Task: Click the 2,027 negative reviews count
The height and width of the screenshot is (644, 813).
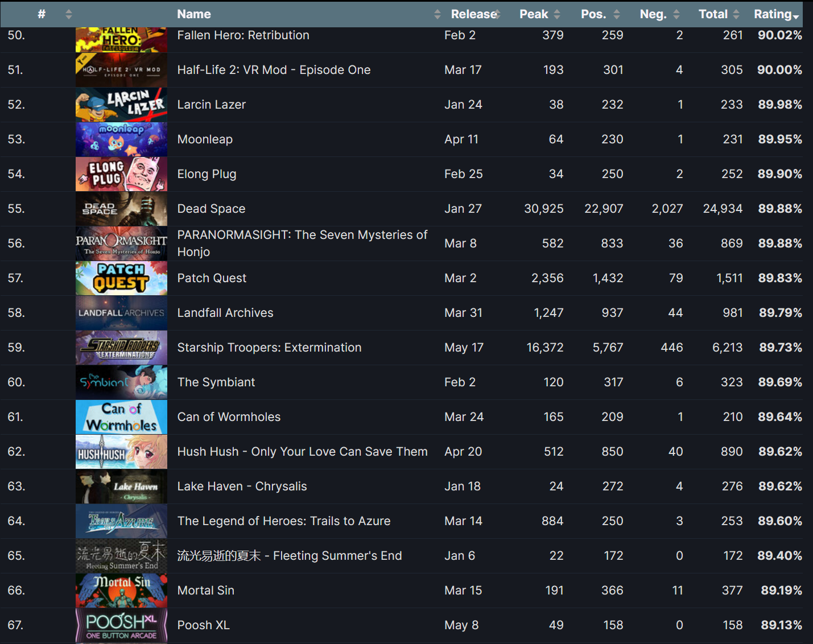Action: [x=667, y=209]
